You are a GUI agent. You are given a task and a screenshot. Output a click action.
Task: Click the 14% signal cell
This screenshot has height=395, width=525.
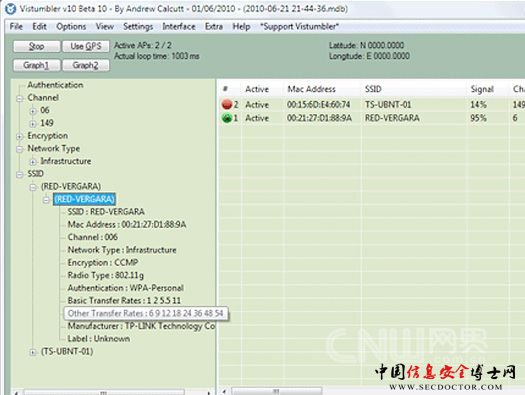click(x=478, y=104)
